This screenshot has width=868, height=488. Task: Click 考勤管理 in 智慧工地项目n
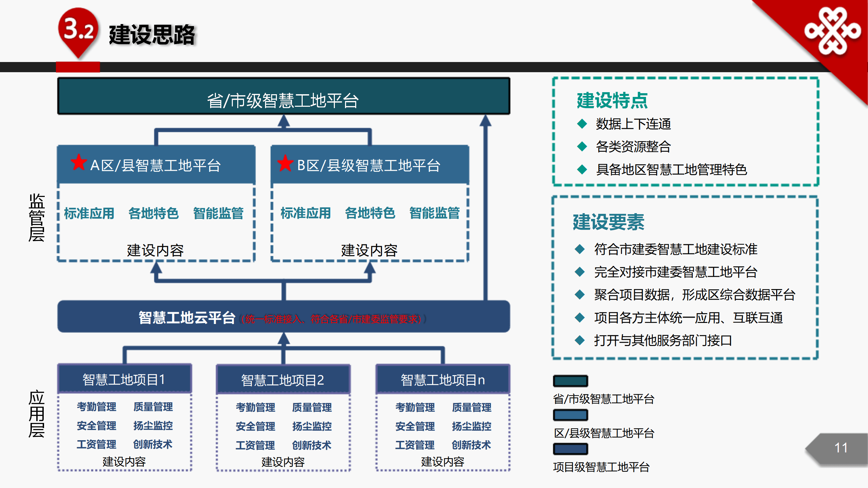(415, 407)
